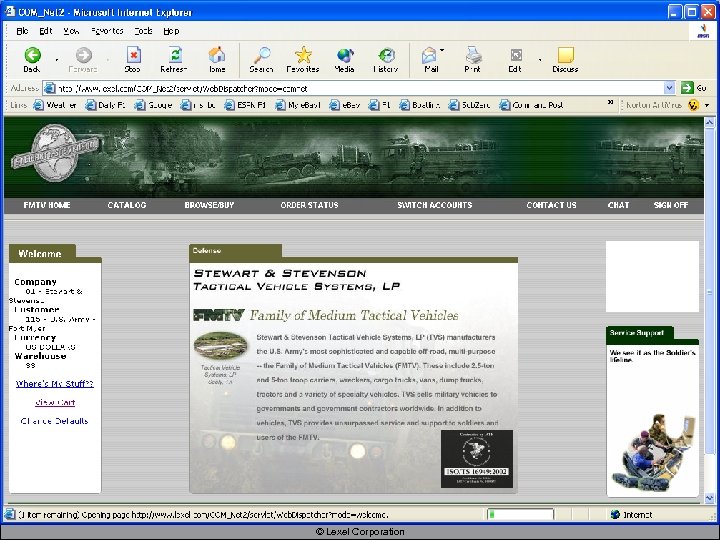Click the Discuss toolbar icon

point(565,56)
